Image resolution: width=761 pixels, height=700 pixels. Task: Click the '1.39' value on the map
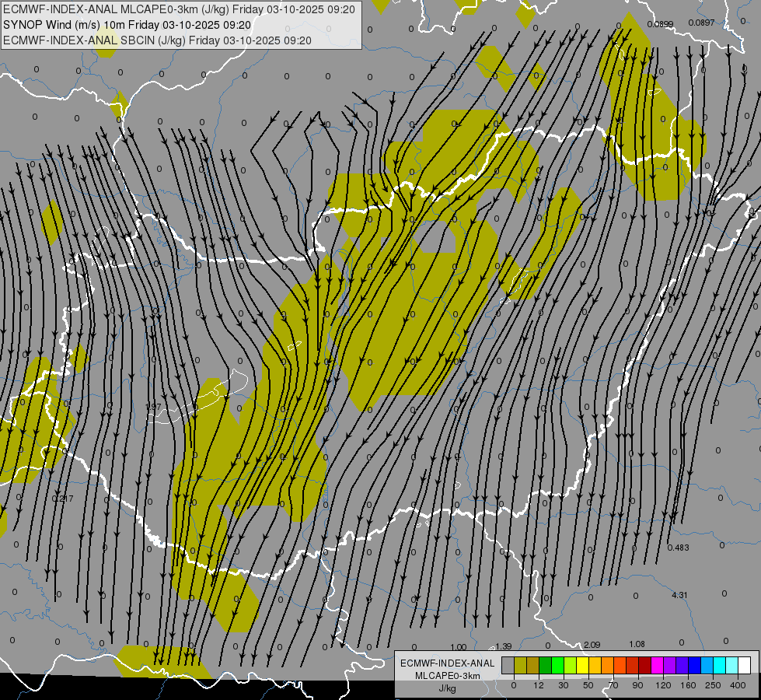(503, 646)
